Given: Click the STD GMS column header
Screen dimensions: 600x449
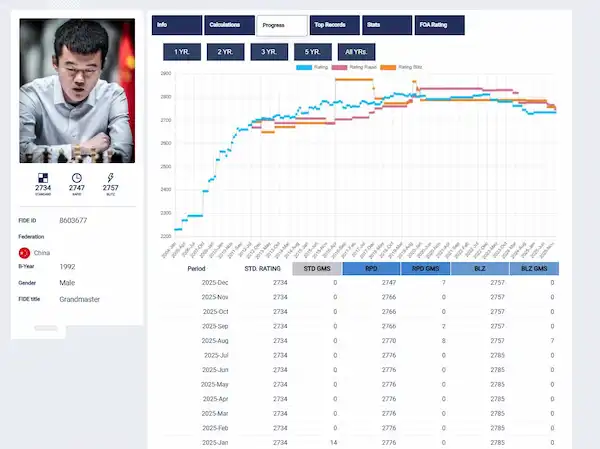Looking at the screenshot, I should [x=317, y=269].
